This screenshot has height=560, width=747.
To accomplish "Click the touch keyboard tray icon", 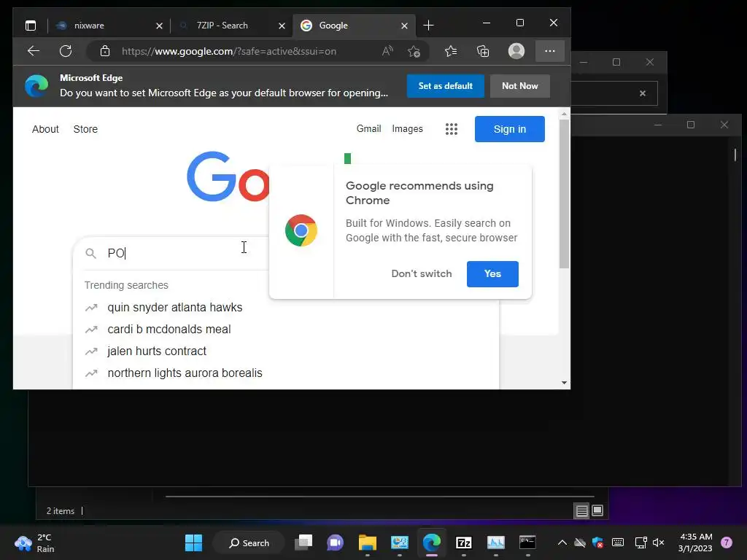I will 617,542.
